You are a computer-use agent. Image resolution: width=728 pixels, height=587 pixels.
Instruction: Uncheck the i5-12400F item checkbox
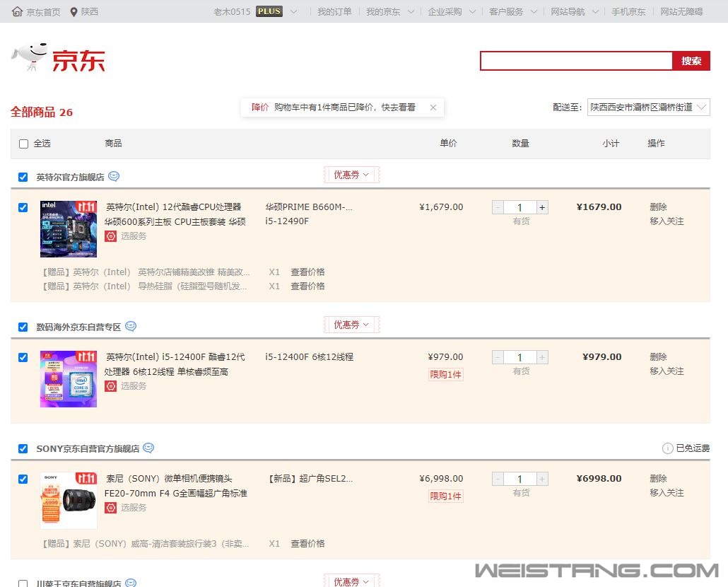[x=23, y=357]
